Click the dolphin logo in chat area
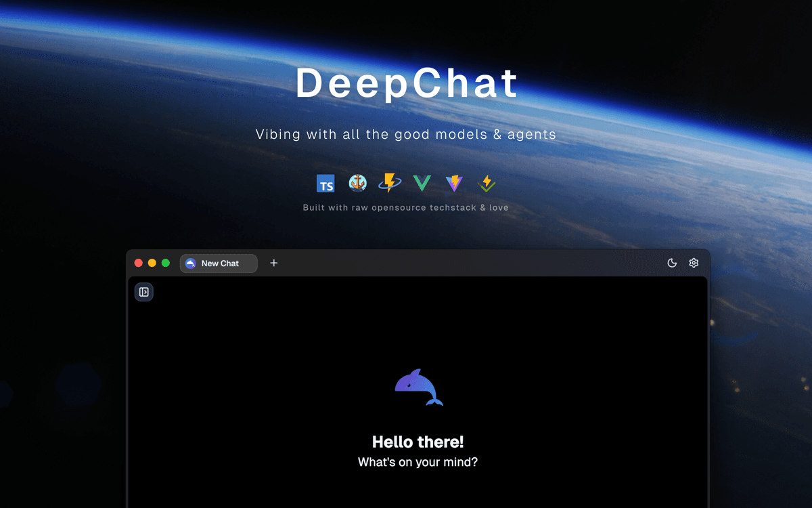This screenshot has width=812, height=508. click(419, 387)
